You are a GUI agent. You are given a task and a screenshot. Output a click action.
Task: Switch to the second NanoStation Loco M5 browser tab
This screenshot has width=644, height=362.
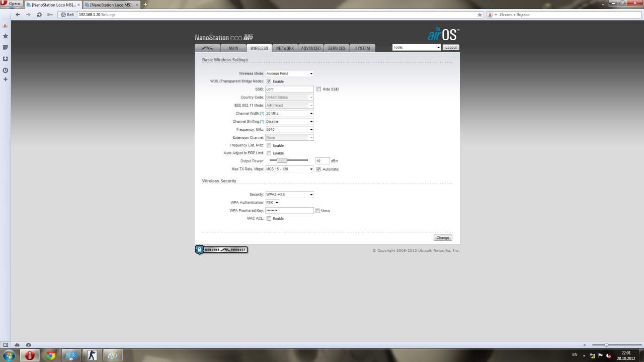click(x=112, y=5)
